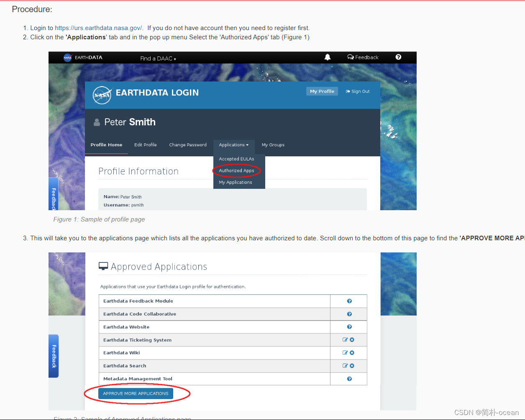Choose Authorized Apps from the menu

[236, 171]
